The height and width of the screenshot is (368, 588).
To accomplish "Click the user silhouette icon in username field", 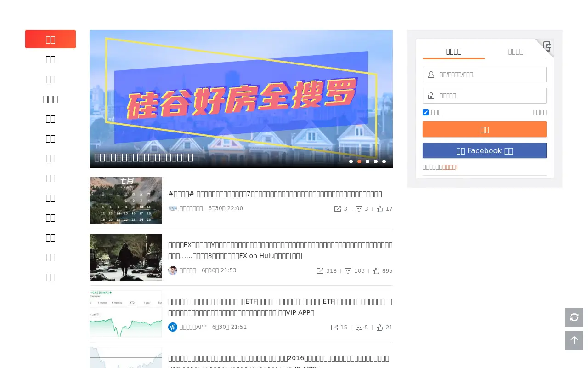I will tap(431, 75).
